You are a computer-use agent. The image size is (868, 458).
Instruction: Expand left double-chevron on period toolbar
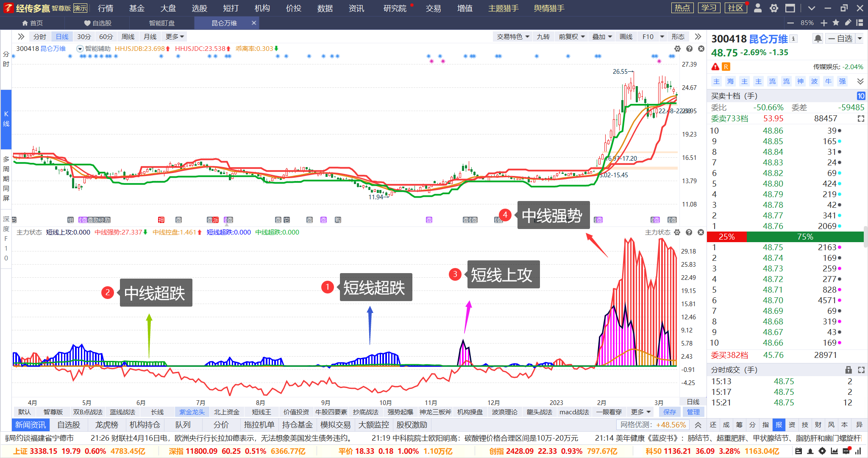(21, 36)
